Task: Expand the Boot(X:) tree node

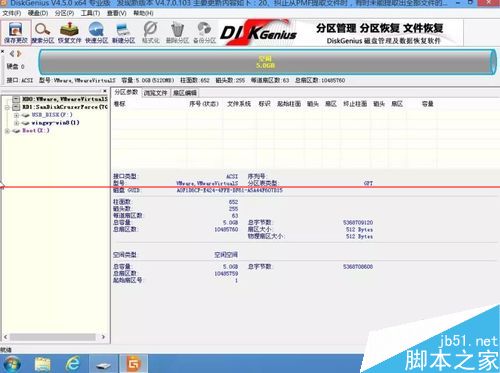Action: tap(7, 131)
